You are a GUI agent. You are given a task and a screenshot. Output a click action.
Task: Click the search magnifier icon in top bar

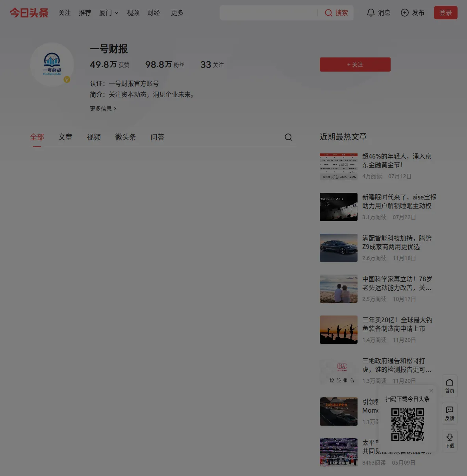tap(328, 13)
